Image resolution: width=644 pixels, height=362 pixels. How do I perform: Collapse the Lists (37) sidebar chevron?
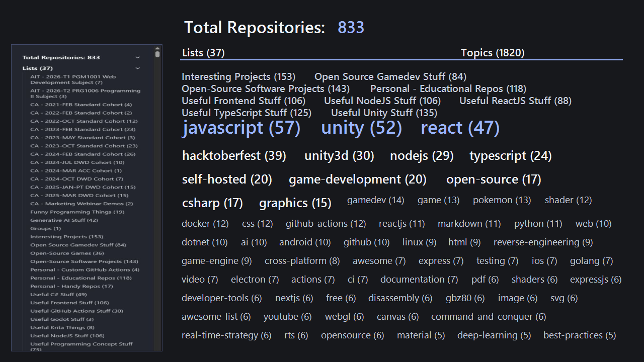click(137, 68)
